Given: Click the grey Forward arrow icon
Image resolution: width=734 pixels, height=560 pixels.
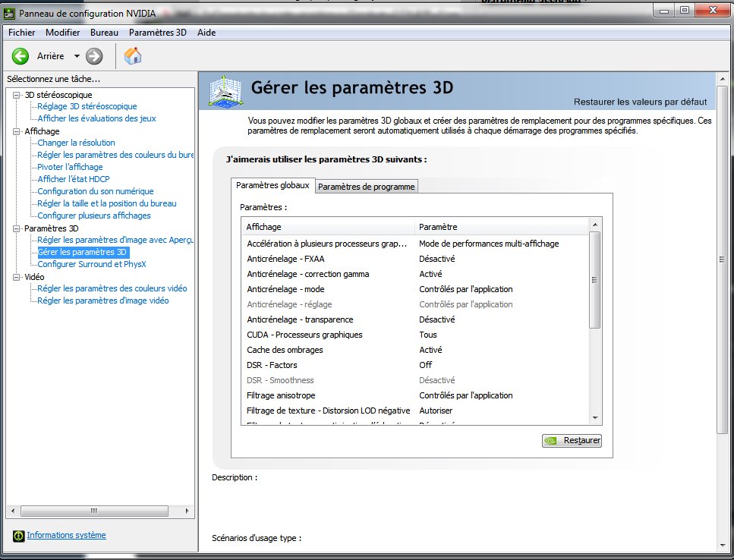Looking at the screenshot, I should point(94,56).
